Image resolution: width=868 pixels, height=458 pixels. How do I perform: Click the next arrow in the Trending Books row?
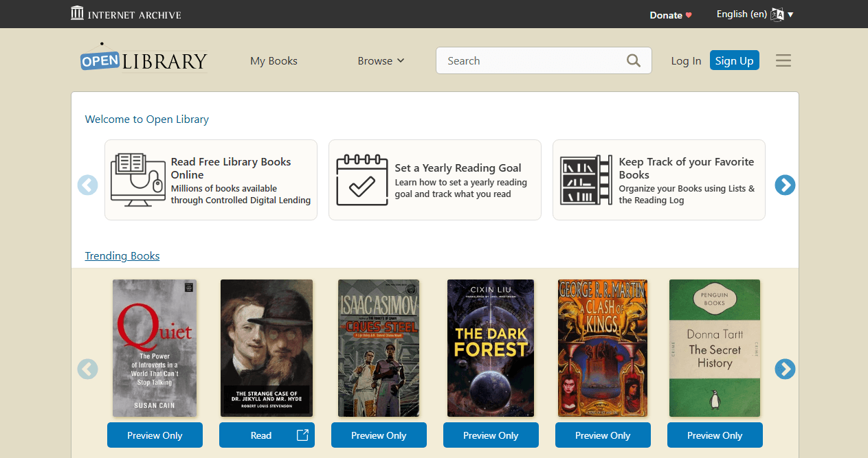(785, 369)
